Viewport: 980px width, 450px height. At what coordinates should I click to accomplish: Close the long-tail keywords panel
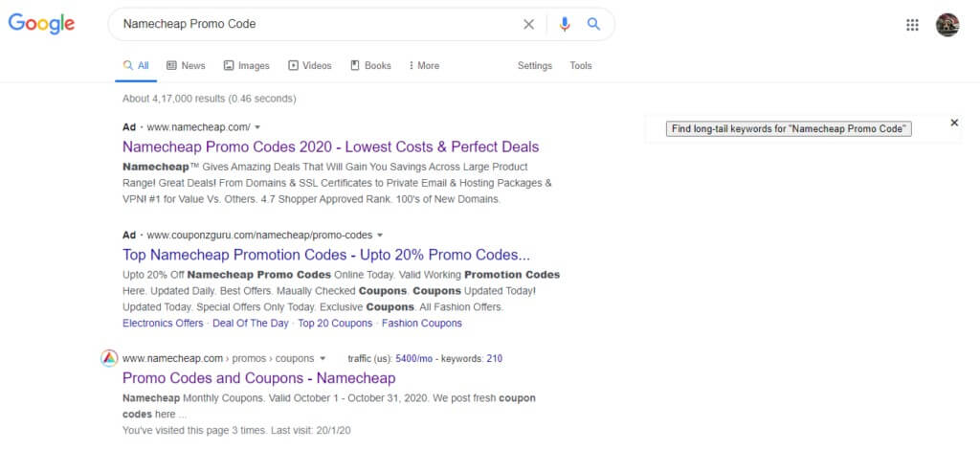pyautogui.click(x=954, y=123)
